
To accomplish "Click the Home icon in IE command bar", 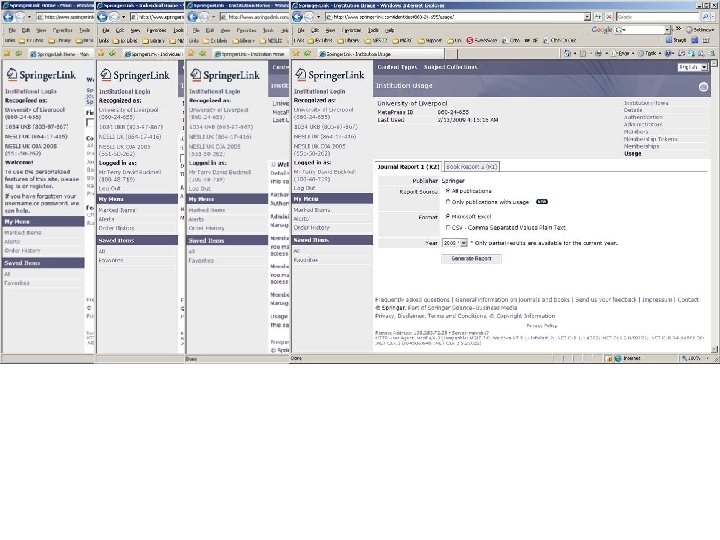I will click(x=568, y=53).
